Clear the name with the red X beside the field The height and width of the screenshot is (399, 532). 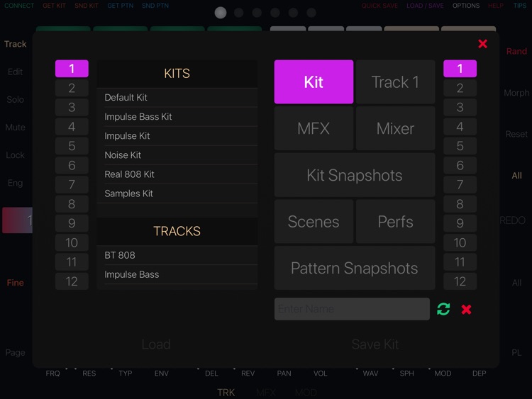point(466,309)
